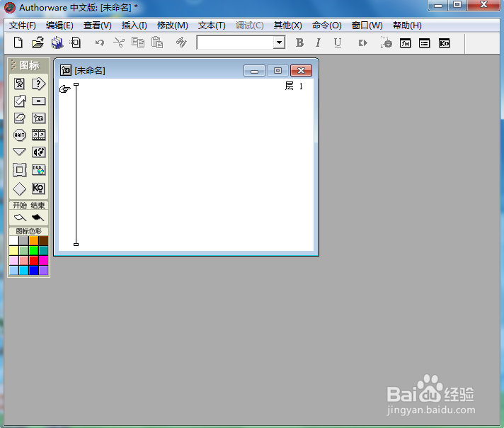Image resolution: width=504 pixels, height=428 pixels.
Task: Pick the Framework icon
Action: tap(20, 169)
